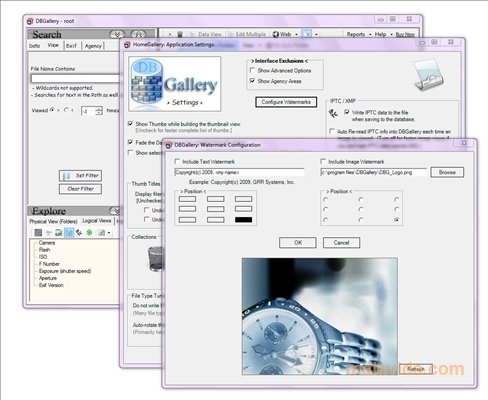Select the Viewed greater-than radio button
Image resolution: width=488 pixels, height=400 pixels.
pyautogui.click(x=52, y=110)
